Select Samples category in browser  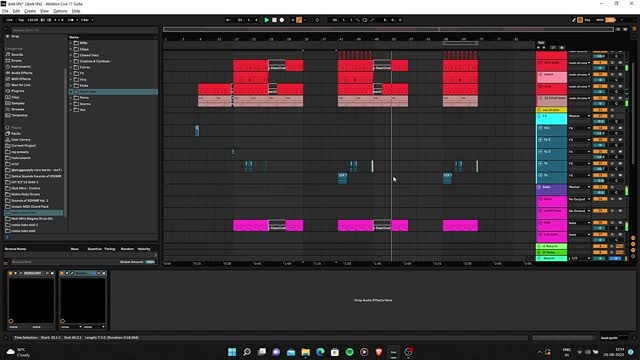tap(18, 103)
